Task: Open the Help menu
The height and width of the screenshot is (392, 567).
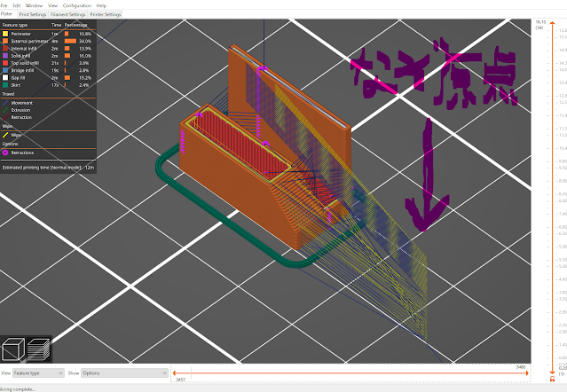Action: click(101, 5)
